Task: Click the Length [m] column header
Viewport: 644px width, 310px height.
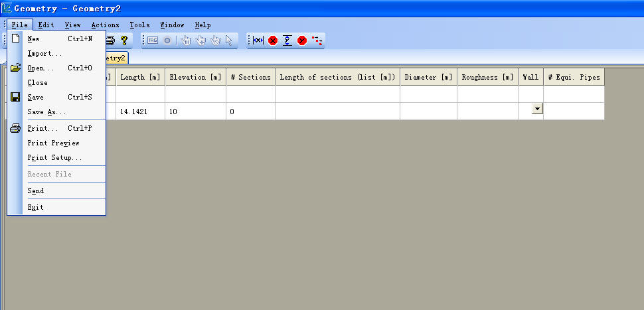Action: (141, 77)
